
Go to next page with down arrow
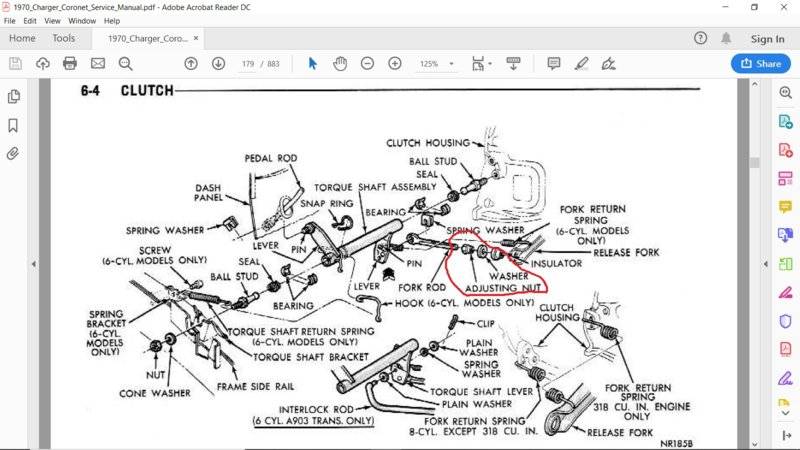[x=218, y=63]
